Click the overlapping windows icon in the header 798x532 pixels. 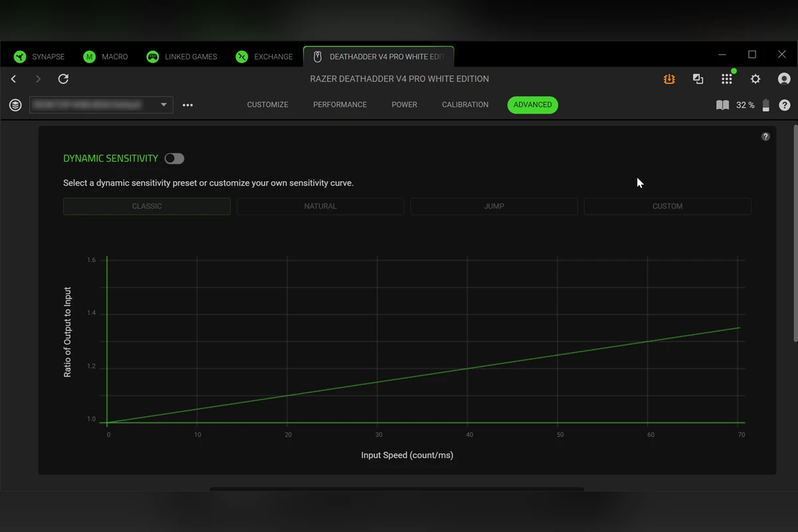[698, 79]
